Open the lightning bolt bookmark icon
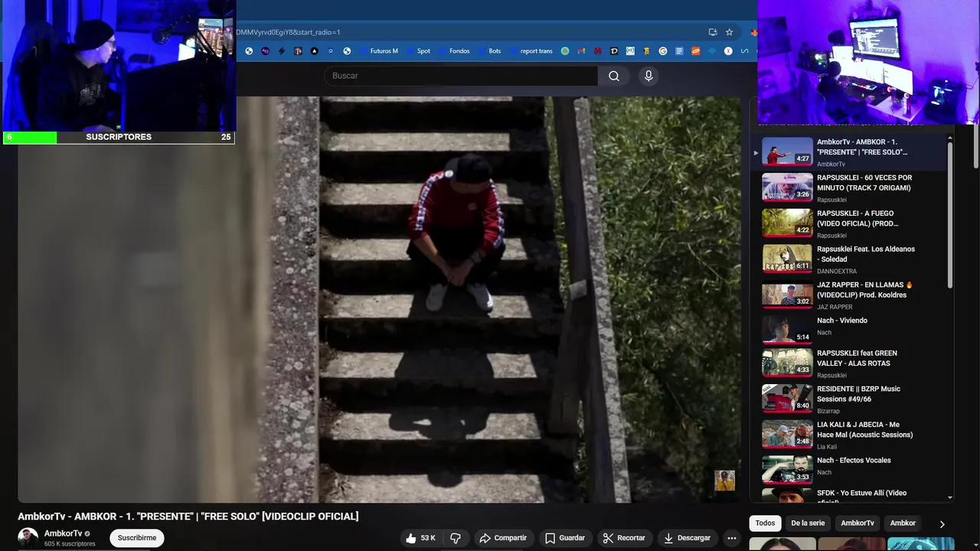This screenshot has height=551, width=980. (x=282, y=51)
